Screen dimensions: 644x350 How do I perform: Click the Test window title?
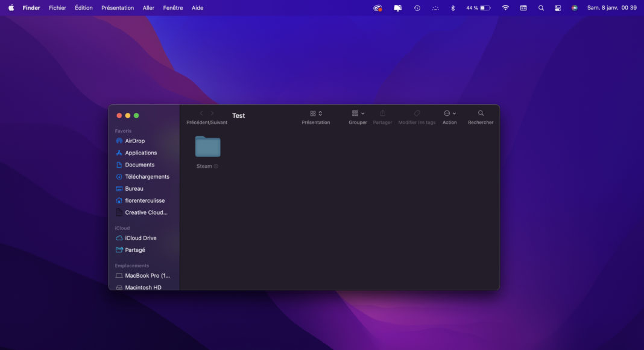[239, 116]
